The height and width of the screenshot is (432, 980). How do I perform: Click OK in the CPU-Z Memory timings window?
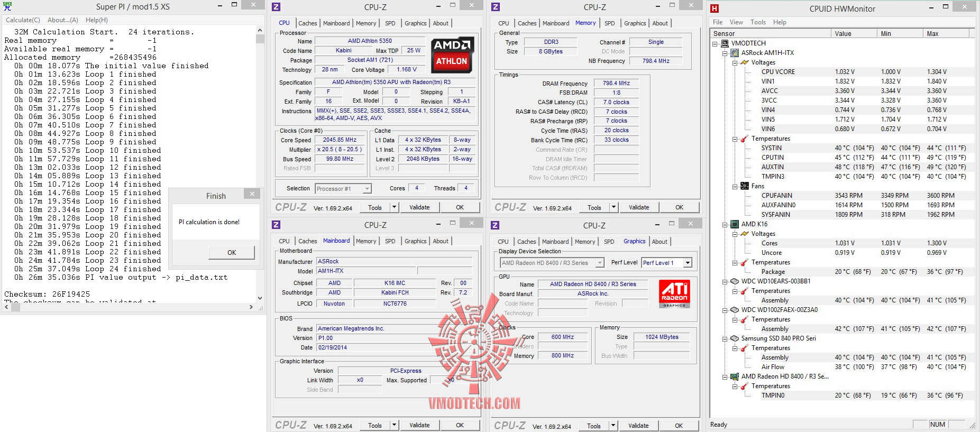point(680,207)
